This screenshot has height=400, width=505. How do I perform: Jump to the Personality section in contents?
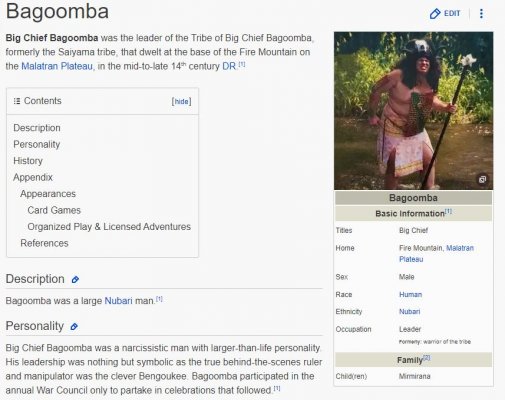[x=37, y=144]
